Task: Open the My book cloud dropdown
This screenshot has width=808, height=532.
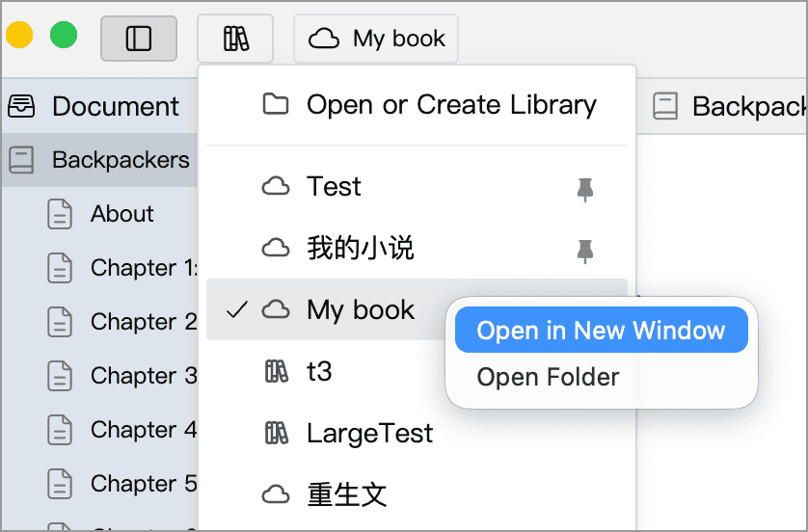Action: pos(376,39)
